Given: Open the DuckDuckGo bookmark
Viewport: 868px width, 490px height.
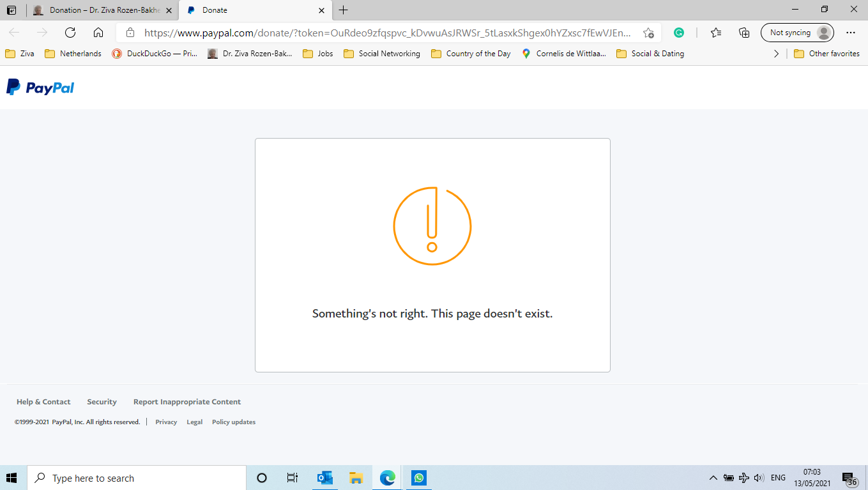Looking at the screenshot, I should (155, 54).
